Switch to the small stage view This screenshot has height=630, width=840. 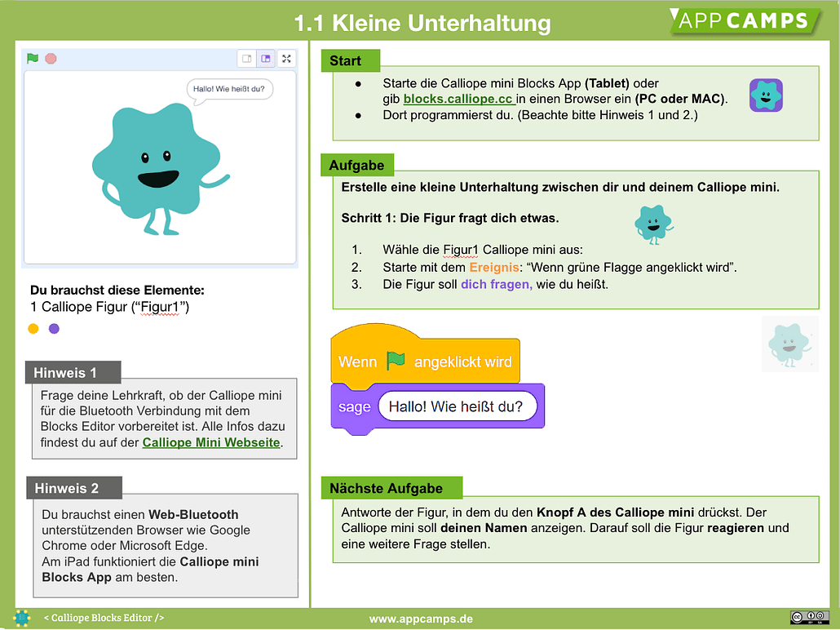pos(245,59)
